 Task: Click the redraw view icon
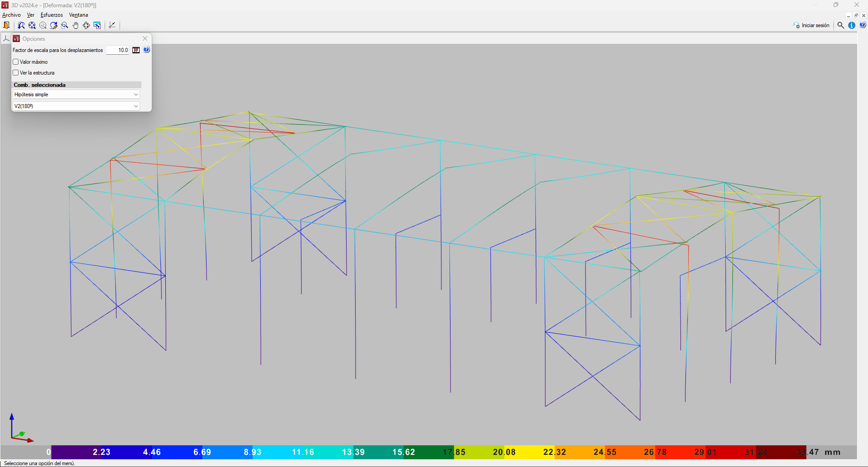[54, 25]
